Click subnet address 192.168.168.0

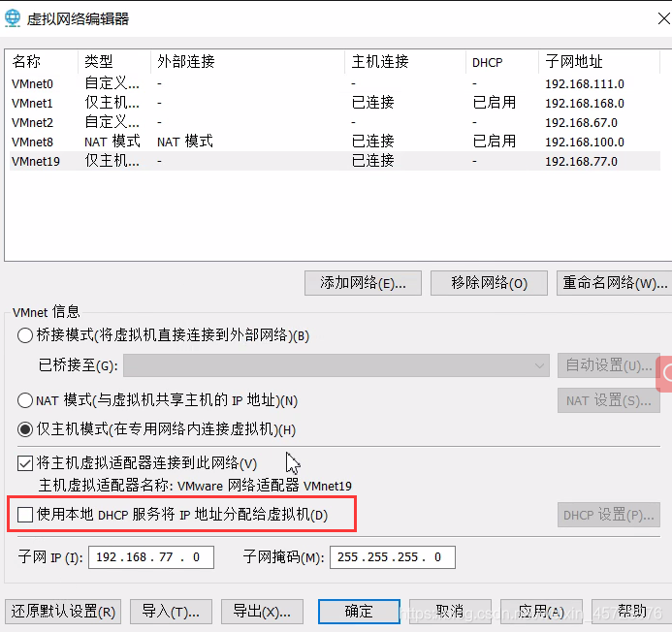tap(585, 104)
